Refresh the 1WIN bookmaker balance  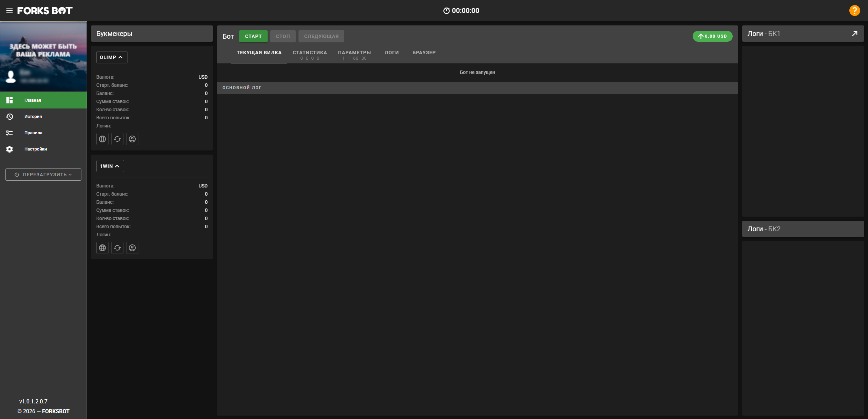[x=117, y=248]
